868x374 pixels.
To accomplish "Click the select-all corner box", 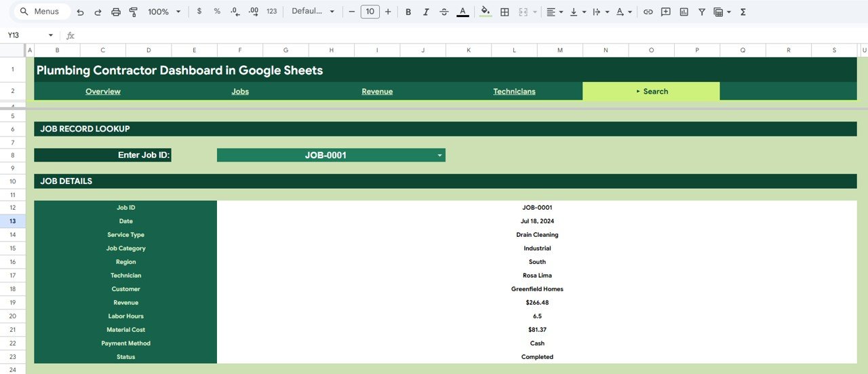I will click(x=13, y=50).
